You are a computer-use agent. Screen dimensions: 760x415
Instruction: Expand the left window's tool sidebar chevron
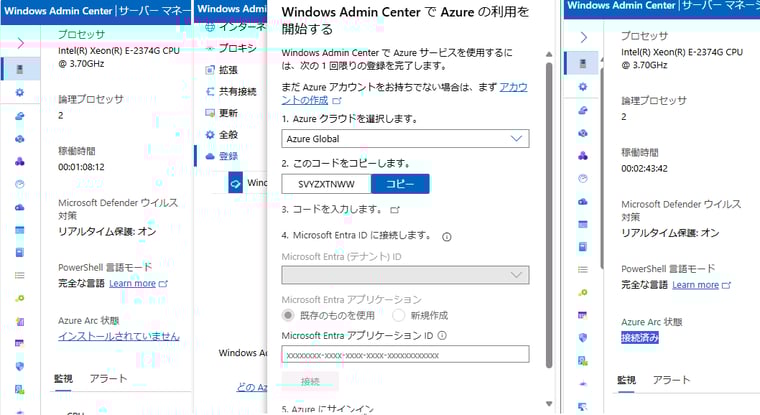(x=20, y=43)
